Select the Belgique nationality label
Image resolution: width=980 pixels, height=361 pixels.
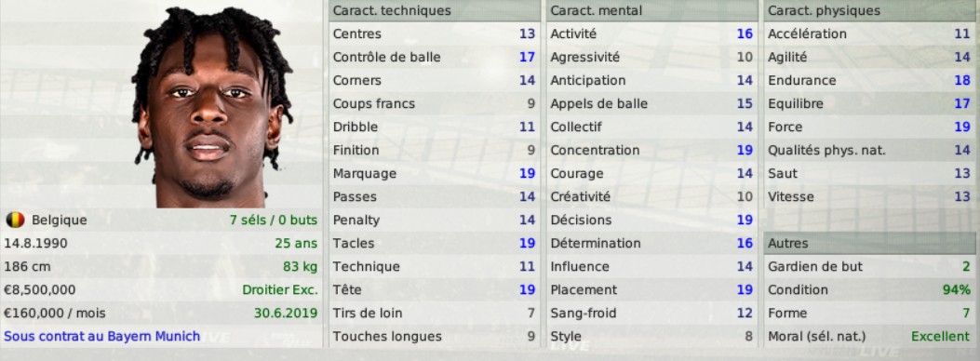pyautogui.click(x=60, y=220)
